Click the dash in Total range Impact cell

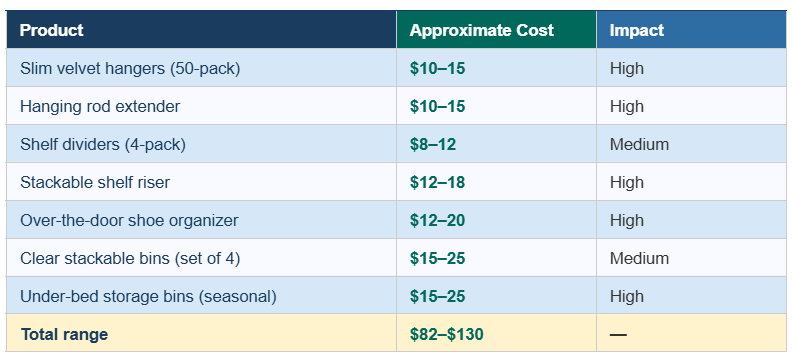tap(618, 334)
